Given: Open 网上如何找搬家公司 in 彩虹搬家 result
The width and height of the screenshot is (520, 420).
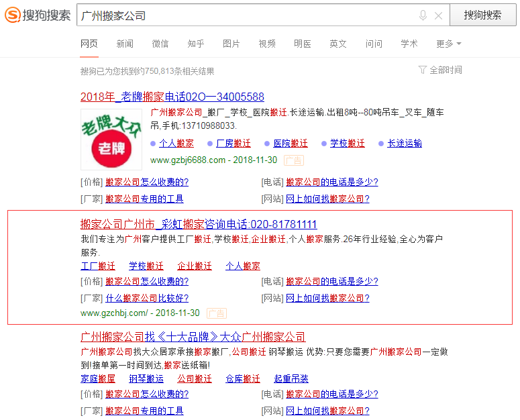Looking at the screenshot, I should click(x=327, y=299).
